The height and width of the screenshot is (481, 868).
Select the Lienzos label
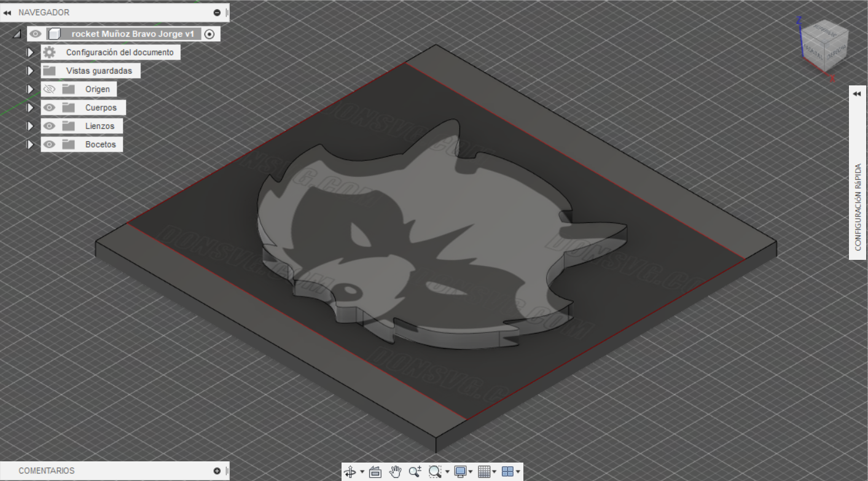point(100,126)
